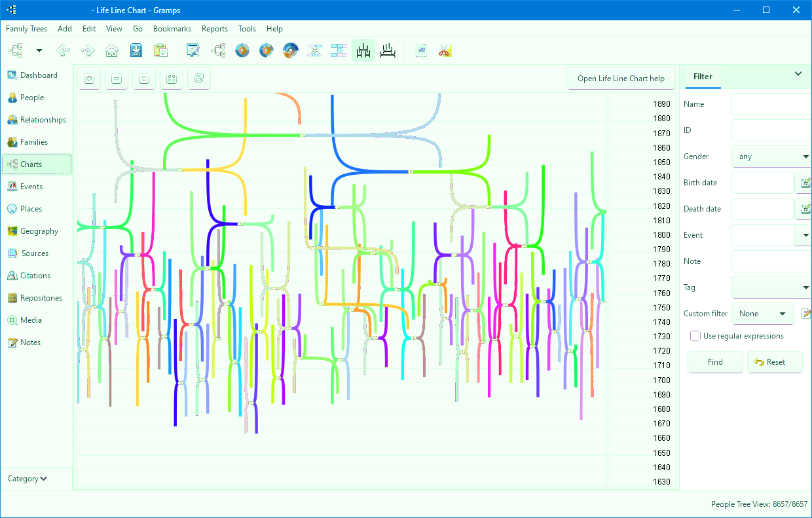Click the Name filter input field
812x518 pixels.
point(771,104)
